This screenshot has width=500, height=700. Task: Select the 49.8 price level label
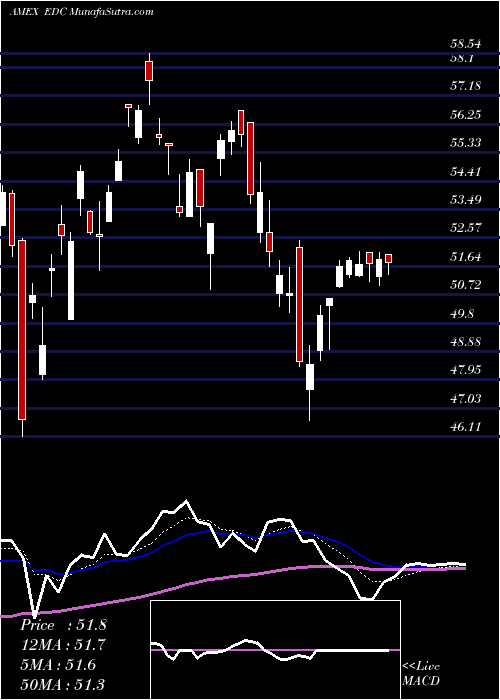(462, 313)
